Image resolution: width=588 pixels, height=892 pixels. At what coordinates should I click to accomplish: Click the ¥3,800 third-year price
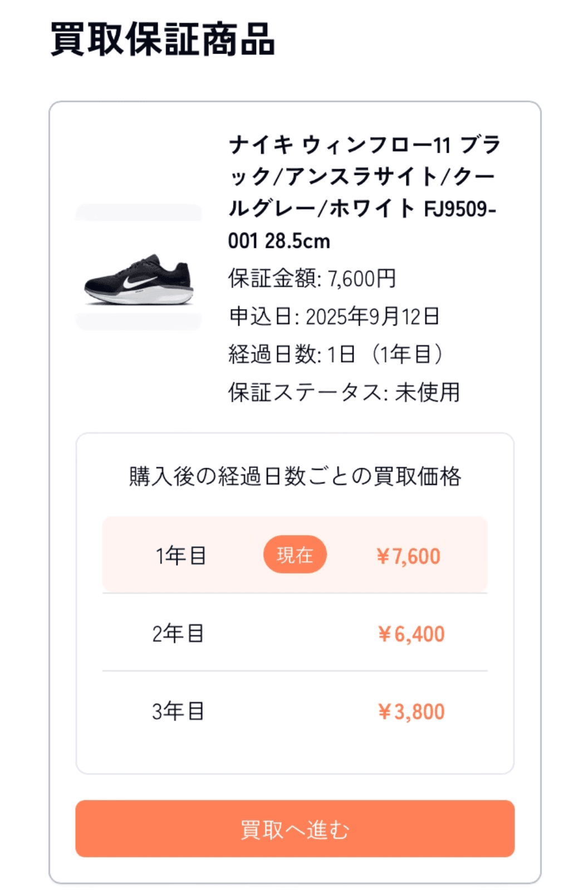[411, 712]
